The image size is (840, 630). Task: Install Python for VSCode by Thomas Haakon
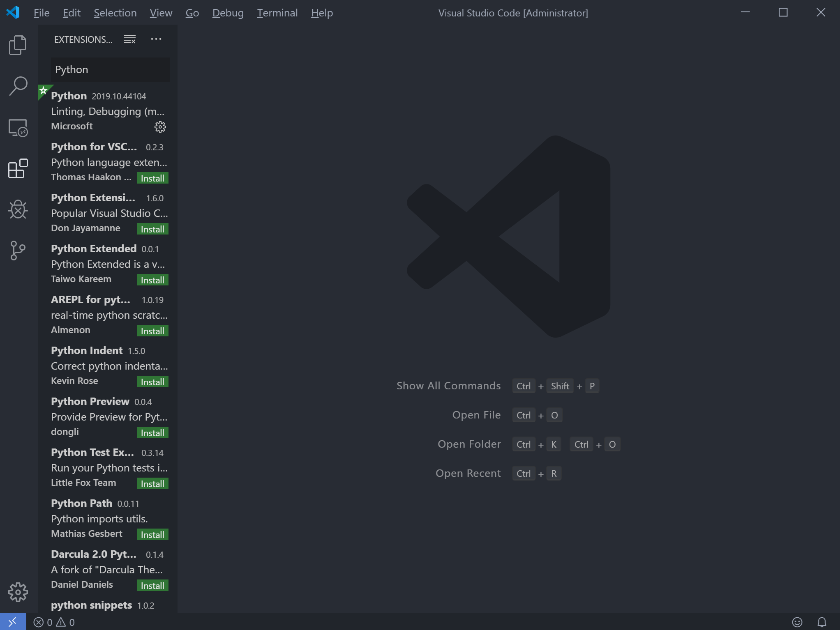(x=152, y=178)
